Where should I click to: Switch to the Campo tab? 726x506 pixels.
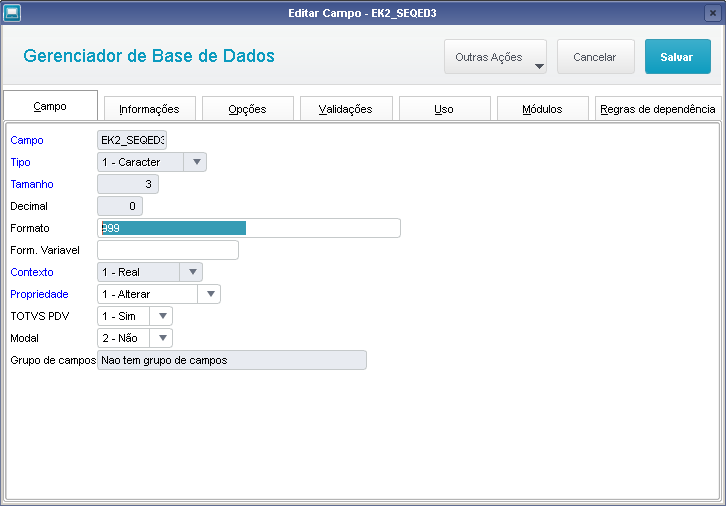[x=50, y=106]
